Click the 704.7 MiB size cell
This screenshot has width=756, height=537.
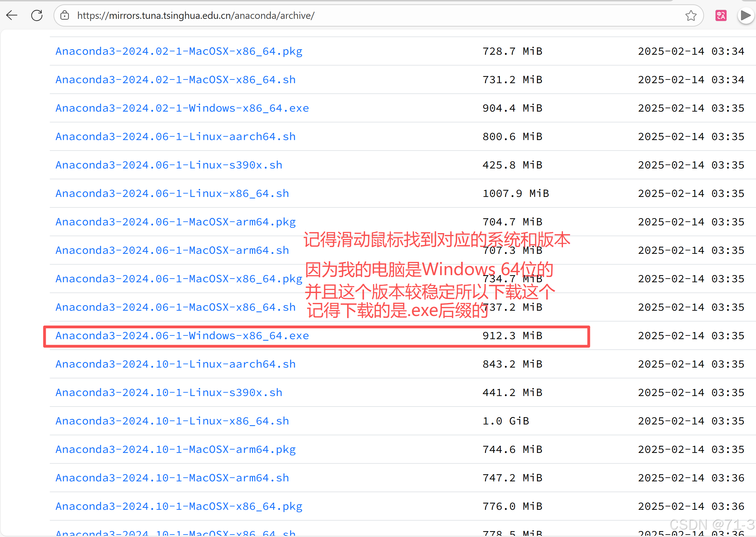pos(513,222)
